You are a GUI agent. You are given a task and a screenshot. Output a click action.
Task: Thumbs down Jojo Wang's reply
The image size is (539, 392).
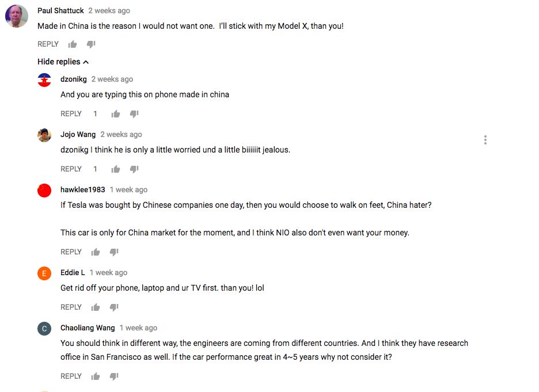point(134,169)
